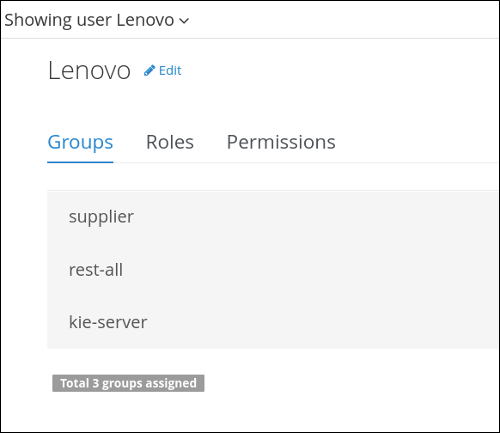Switch to the Roles tab

tap(170, 142)
